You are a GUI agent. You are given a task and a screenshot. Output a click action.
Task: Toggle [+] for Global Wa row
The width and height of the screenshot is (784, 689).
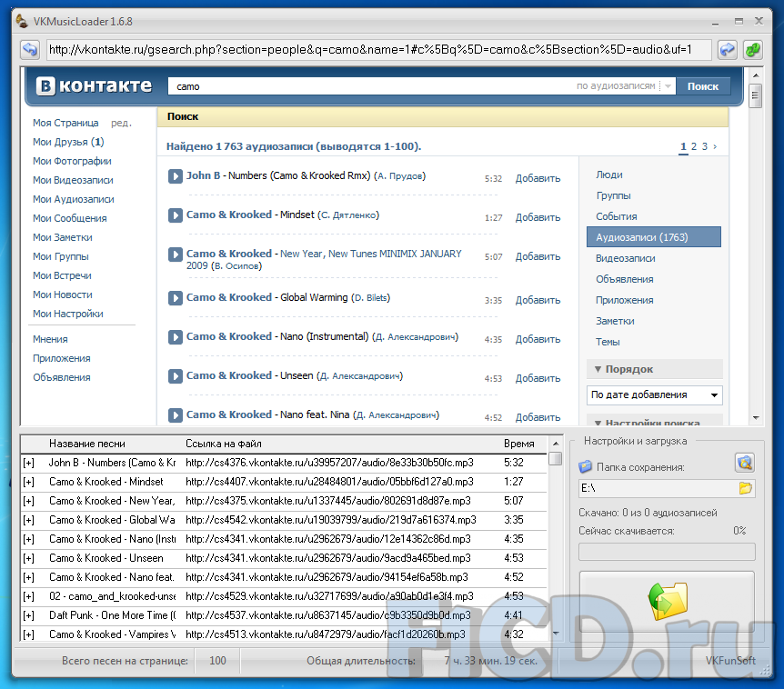pyautogui.click(x=28, y=520)
